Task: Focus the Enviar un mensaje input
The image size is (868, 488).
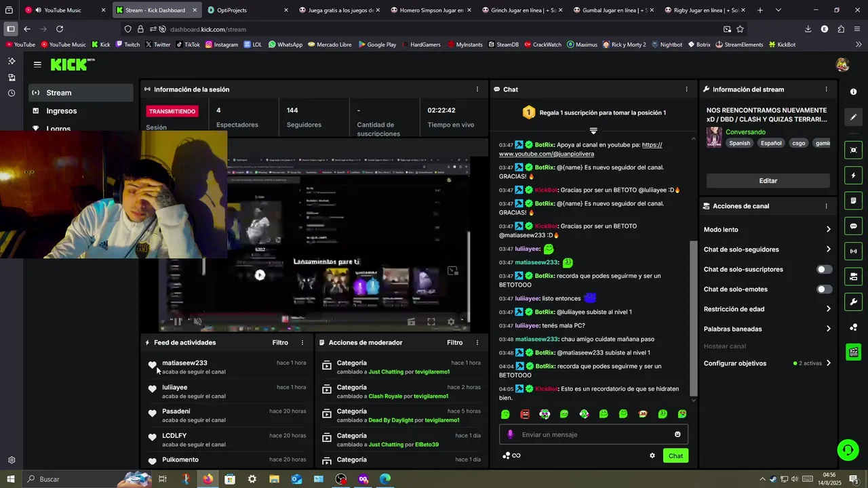Action: 593,434
